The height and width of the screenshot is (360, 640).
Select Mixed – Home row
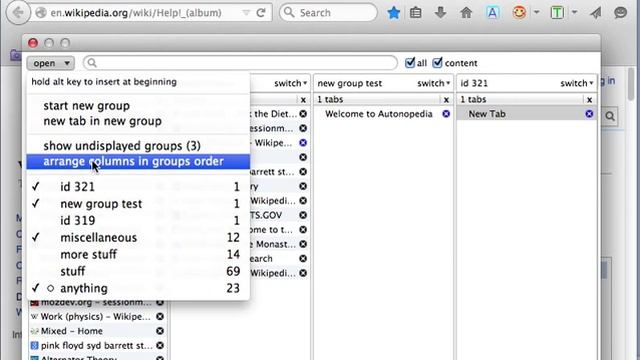(98, 331)
